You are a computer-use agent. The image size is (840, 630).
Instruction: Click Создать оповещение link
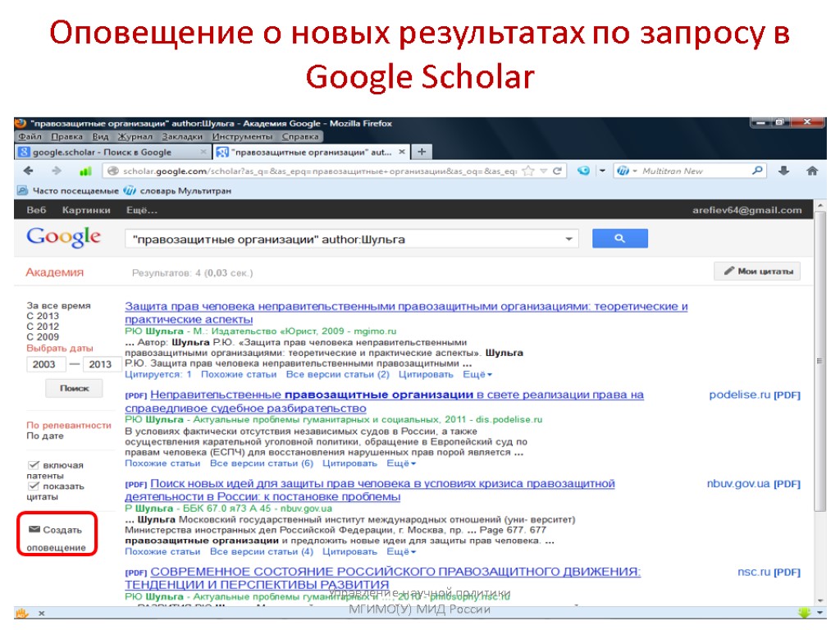56,538
